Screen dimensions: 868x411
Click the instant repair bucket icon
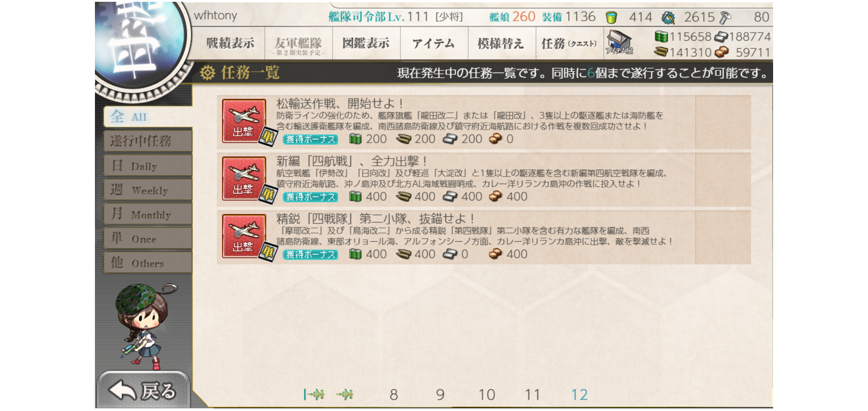tap(611, 18)
